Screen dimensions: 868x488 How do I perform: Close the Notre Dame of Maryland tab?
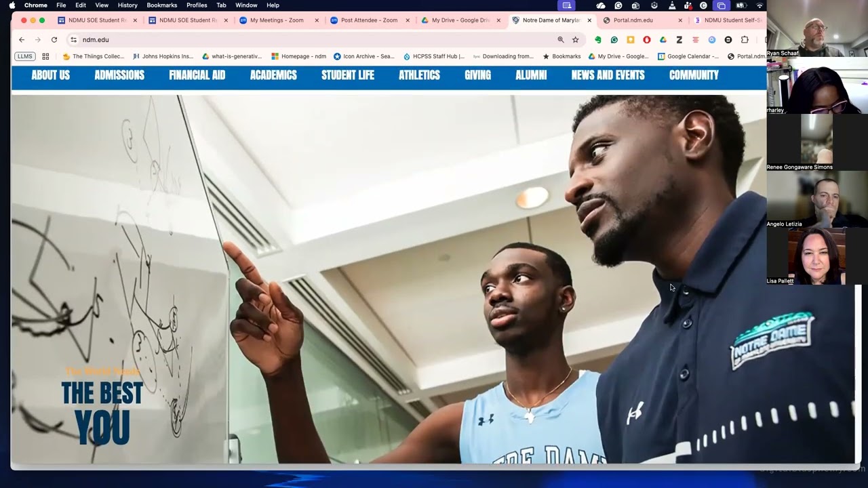tap(589, 20)
